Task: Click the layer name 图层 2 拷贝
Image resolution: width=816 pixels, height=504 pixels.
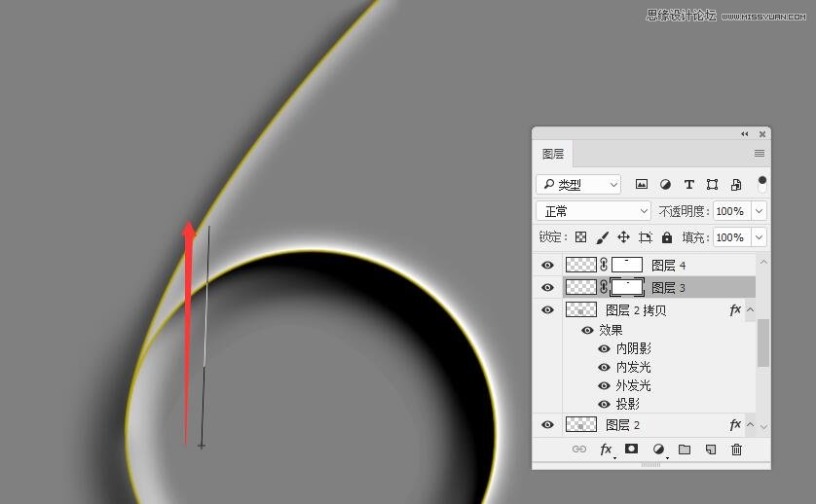Action: 636,310
